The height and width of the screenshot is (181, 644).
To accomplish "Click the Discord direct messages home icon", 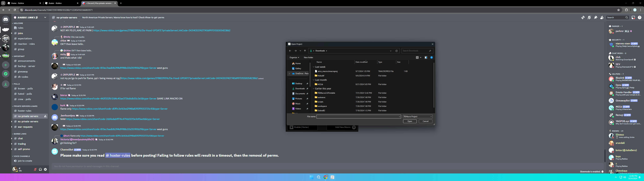I will [x=6, y=19].
